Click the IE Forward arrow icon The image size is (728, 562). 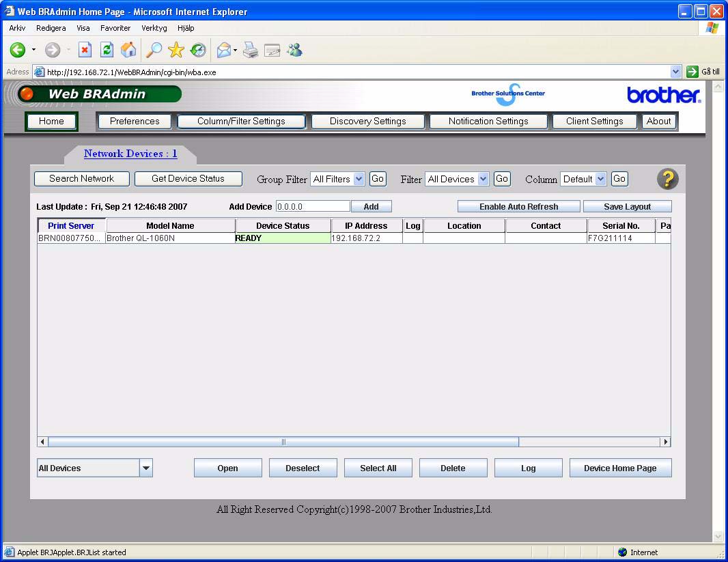[53, 50]
